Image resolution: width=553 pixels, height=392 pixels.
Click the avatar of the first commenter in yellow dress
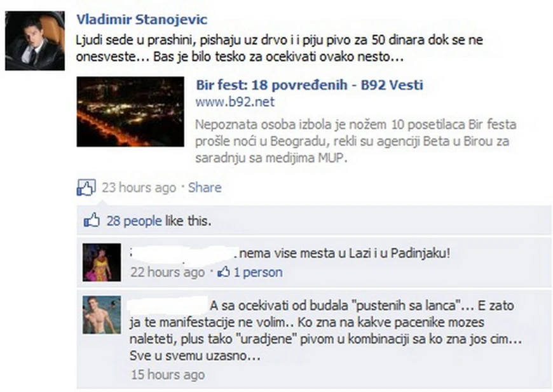(102, 262)
